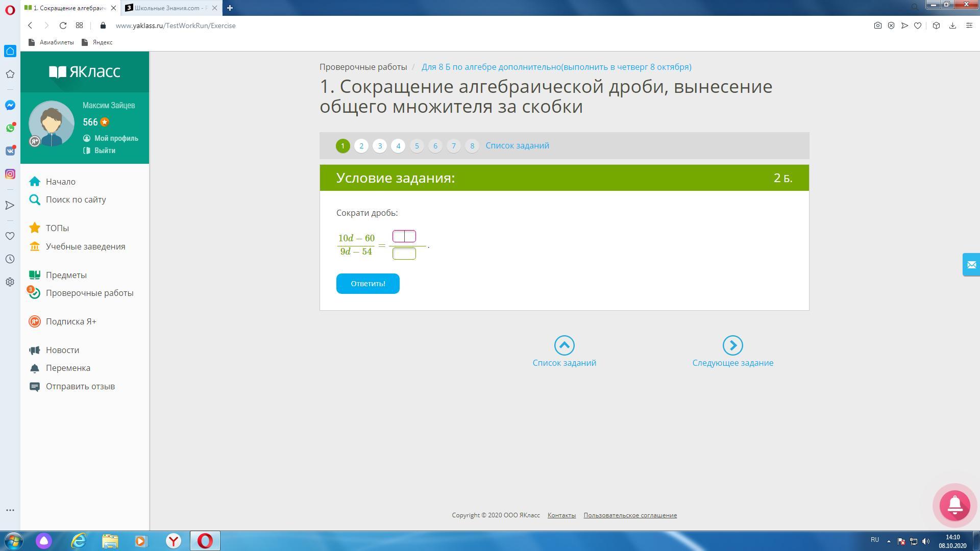The width and height of the screenshot is (980, 551).
Task: Open Проверочные работы in sidebar menu
Action: 89,293
